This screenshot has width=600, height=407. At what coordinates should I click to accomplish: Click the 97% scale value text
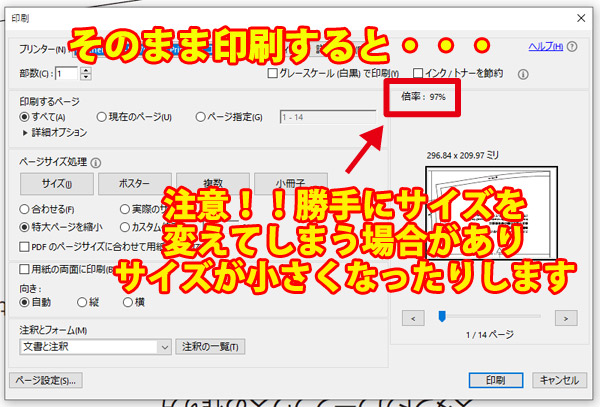(x=437, y=97)
